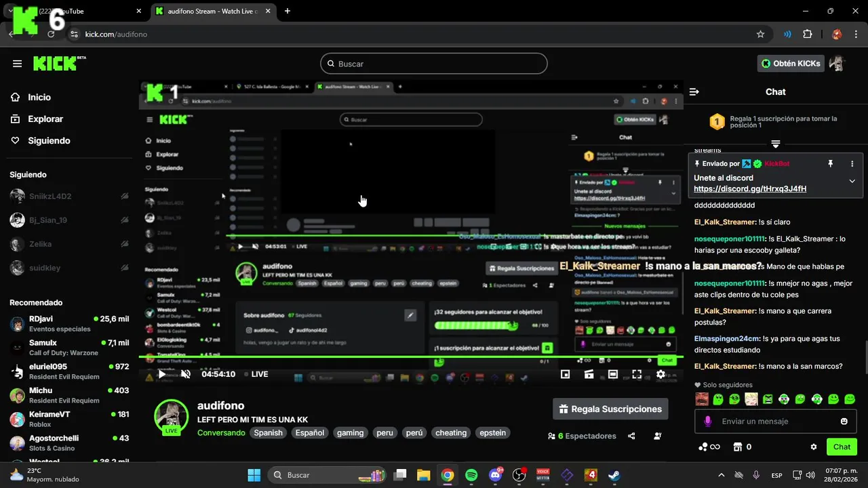The height and width of the screenshot is (488, 868).
Task: Open the emoji picker
Action: pos(844,422)
